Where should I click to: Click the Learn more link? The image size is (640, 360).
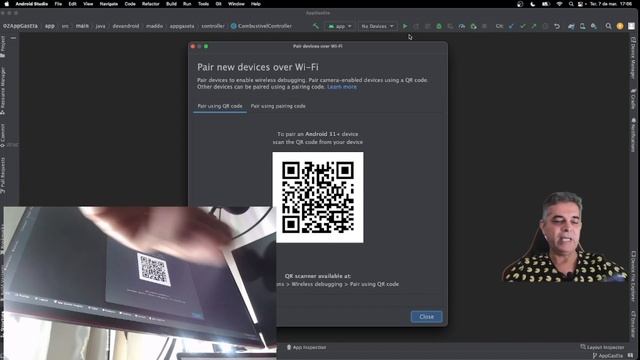(x=342, y=87)
